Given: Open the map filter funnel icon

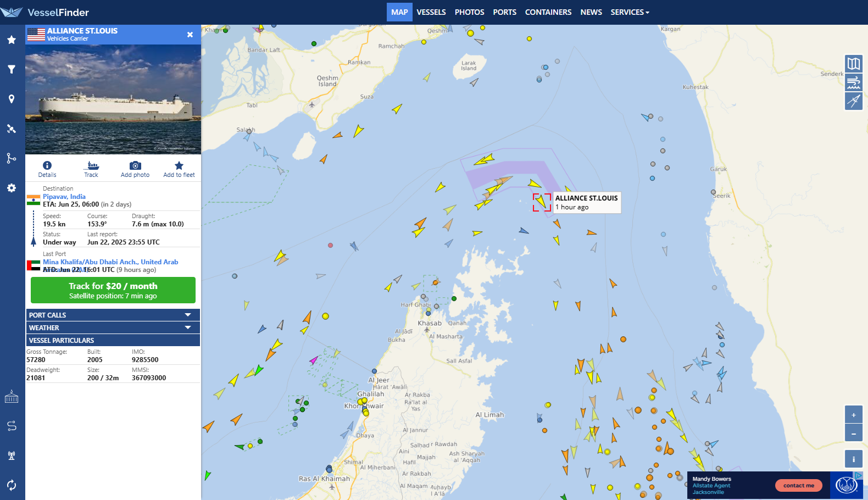Looking at the screenshot, I should (12, 69).
